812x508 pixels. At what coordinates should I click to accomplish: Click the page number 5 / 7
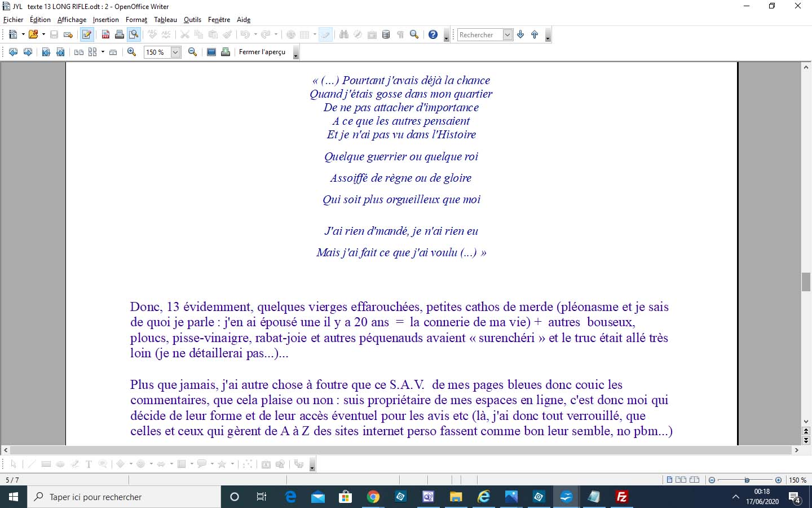coord(12,480)
